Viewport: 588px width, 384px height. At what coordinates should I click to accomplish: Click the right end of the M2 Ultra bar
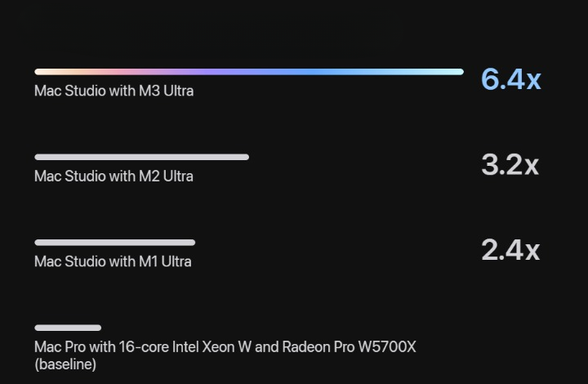246,157
